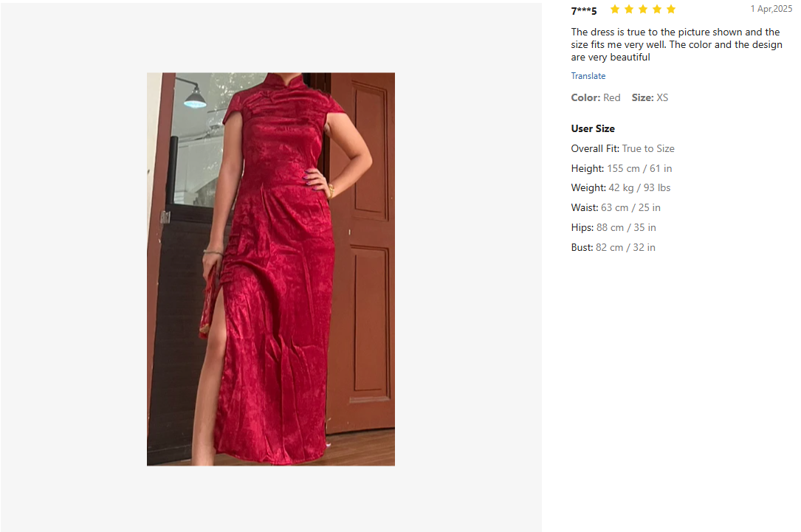Click the third rating star

click(x=643, y=9)
